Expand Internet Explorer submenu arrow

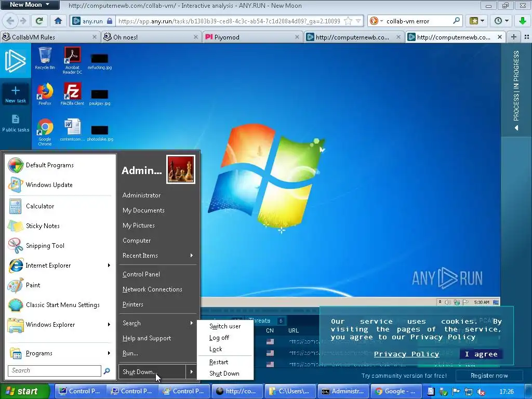109,265
